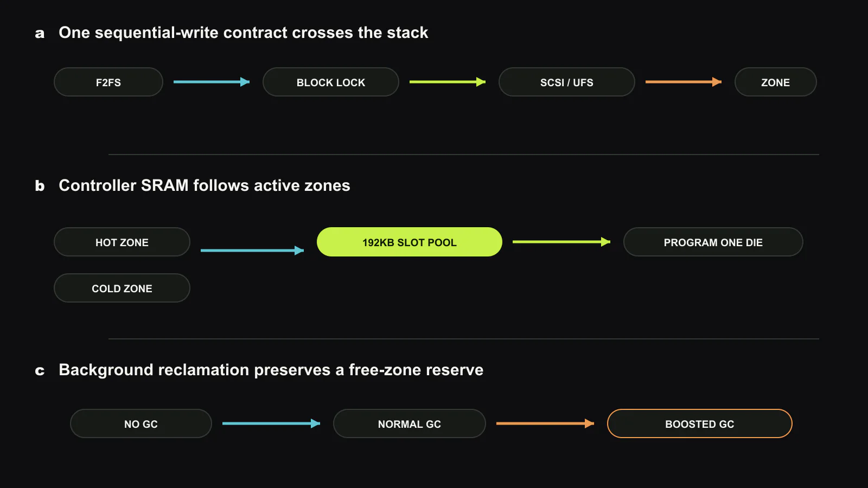Screen dimensions: 868x488
Task: Click the blue arrow after NO GC
Action: click(x=271, y=423)
